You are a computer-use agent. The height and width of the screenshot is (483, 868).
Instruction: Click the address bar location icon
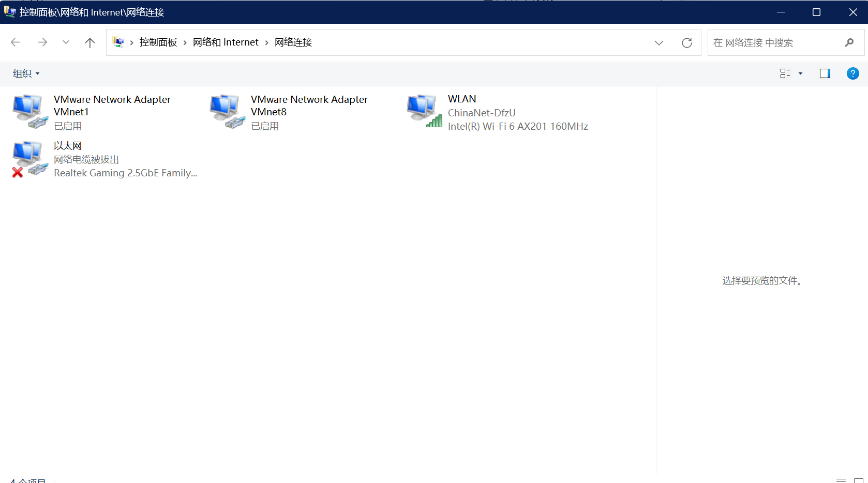(118, 42)
